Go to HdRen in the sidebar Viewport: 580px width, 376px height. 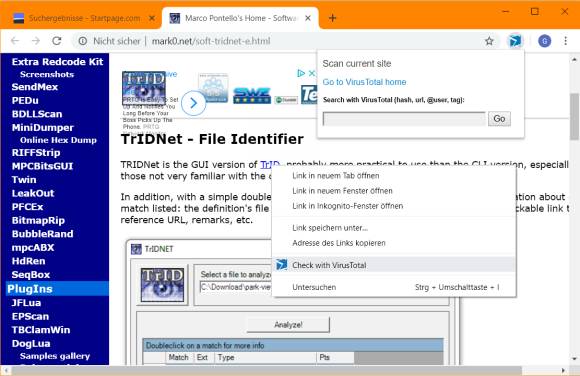[x=28, y=261]
